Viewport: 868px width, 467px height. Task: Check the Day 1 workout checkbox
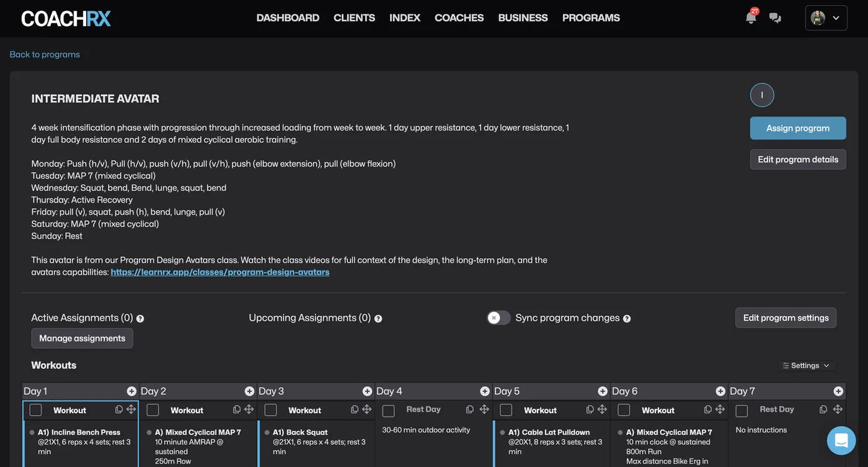[36, 410]
